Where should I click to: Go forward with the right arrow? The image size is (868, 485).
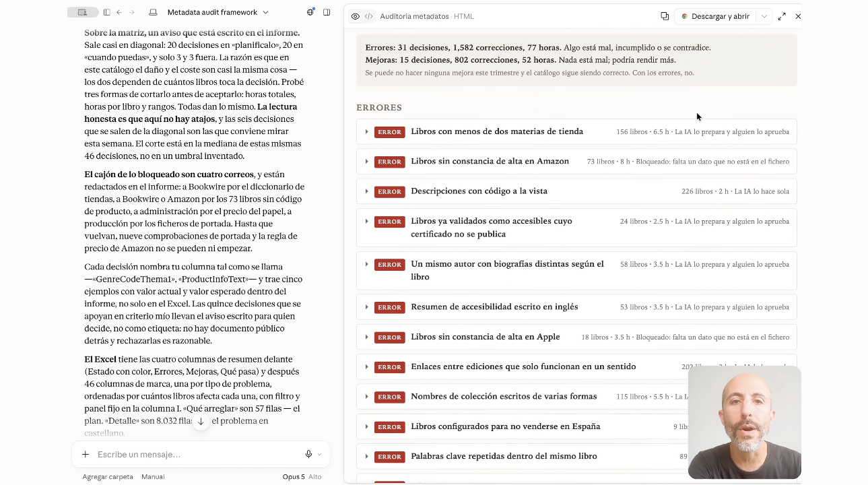point(132,12)
